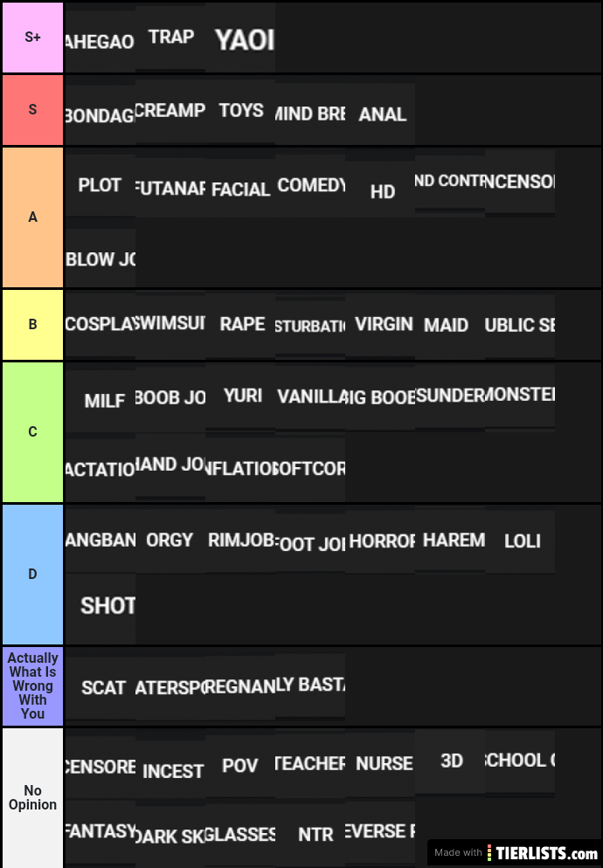This screenshot has width=603, height=868.
Task: Click the green C tier label
Action: [x=32, y=431]
